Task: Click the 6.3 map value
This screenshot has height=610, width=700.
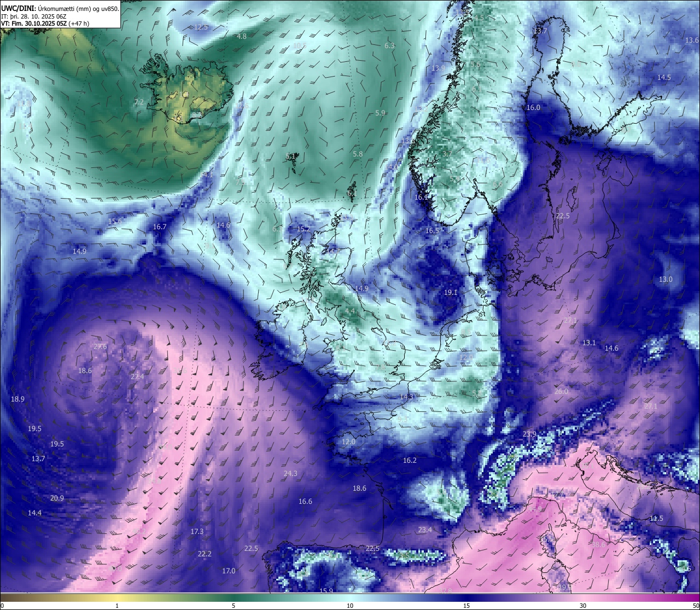Action: coord(389,46)
